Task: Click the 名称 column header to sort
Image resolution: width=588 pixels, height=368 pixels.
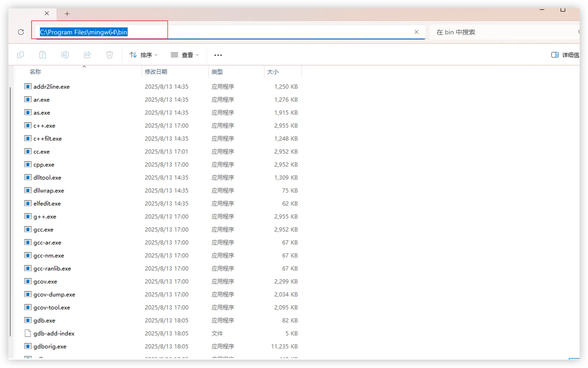Action: 36,72
